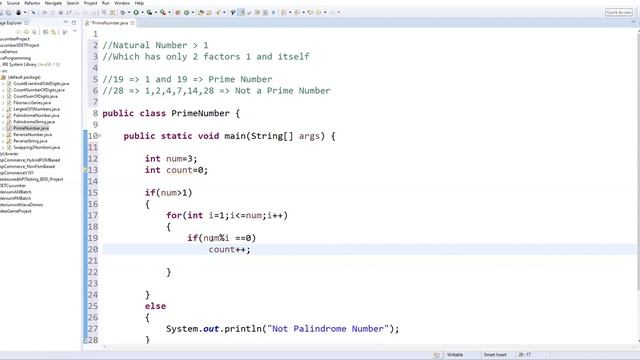Viewport: 640px width, 360px height.
Task: Close the Package Explorer view tab
Action: [26, 23]
